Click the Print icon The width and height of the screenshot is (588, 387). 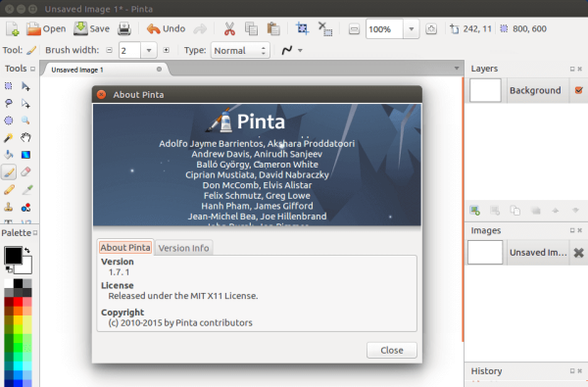pyautogui.click(x=124, y=28)
